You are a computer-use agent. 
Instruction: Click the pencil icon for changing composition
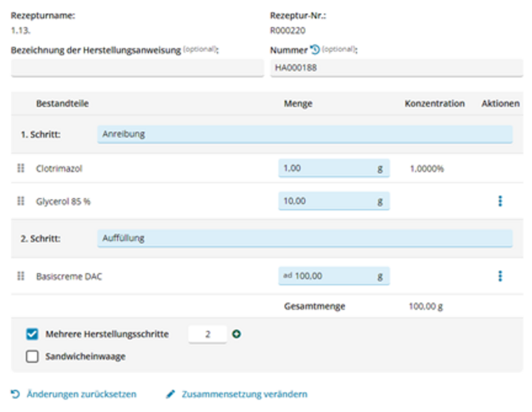pyautogui.click(x=171, y=394)
